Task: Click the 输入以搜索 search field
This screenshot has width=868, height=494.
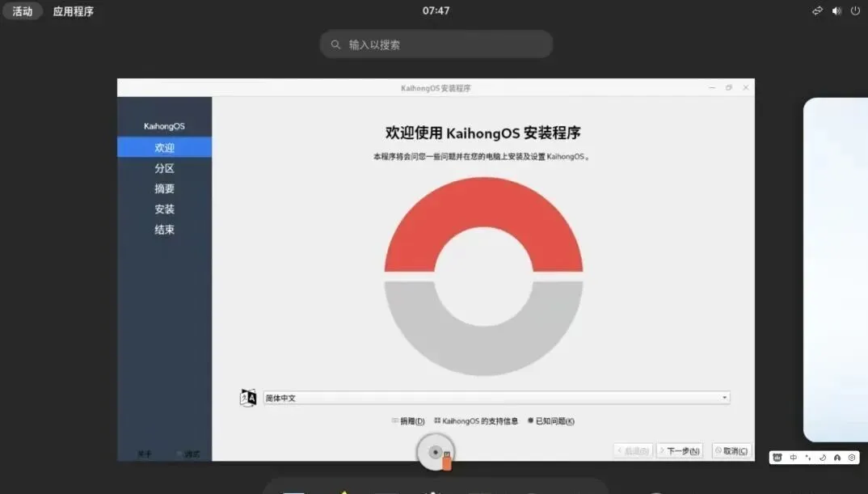Action: pyautogui.click(x=436, y=44)
